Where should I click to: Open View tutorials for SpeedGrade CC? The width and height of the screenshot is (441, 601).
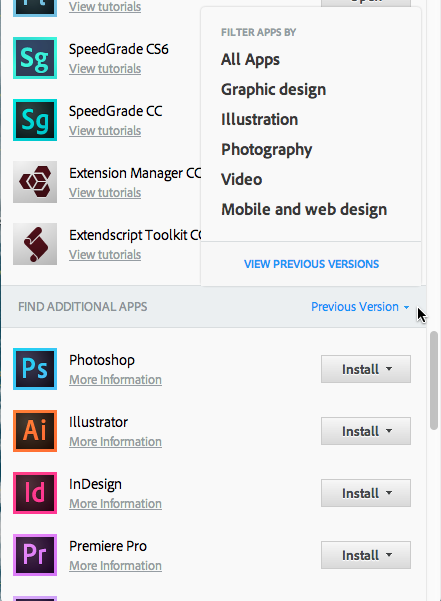[105, 131]
